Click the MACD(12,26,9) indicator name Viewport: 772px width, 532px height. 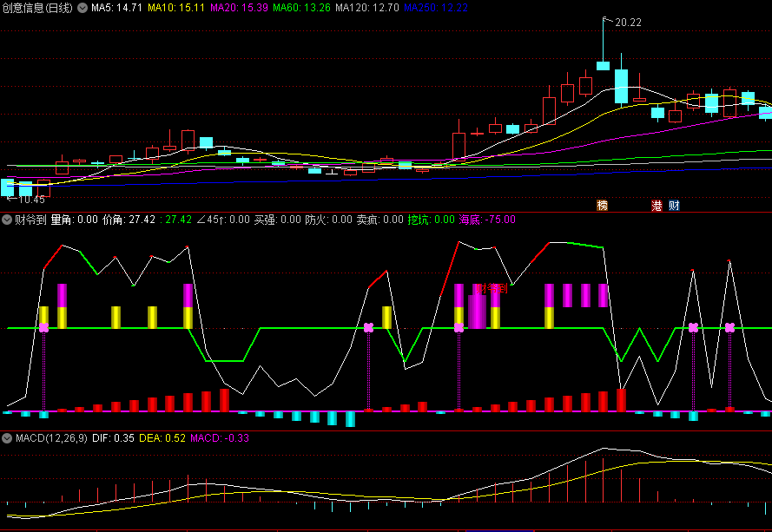coord(51,438)
